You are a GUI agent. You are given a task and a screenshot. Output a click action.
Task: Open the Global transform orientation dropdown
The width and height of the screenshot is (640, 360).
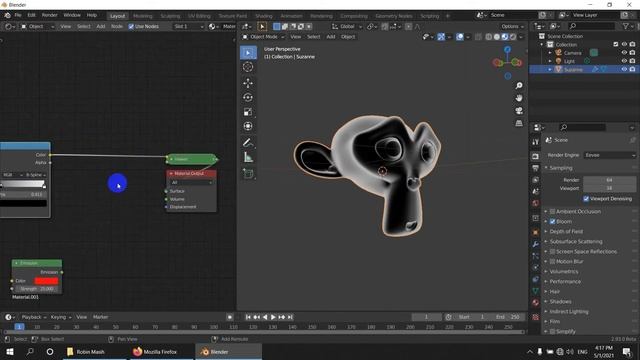pyautogui.click(x=347, y=27)
